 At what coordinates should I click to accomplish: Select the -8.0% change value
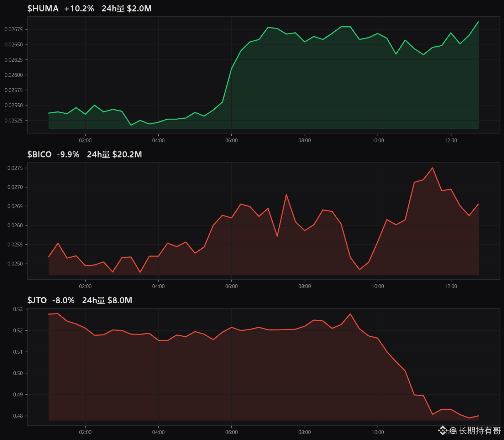coord(63,300)
